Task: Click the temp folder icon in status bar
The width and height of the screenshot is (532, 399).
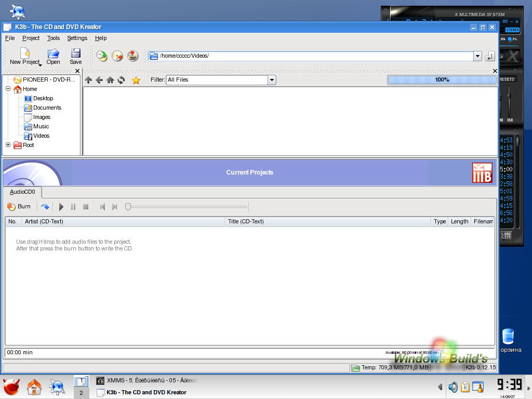Action: point(356,368)
